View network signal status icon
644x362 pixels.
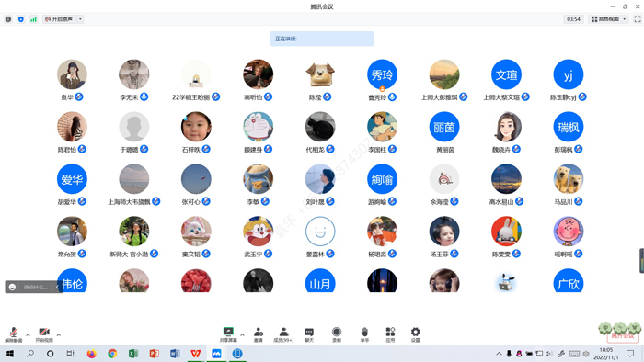point(33,19)
